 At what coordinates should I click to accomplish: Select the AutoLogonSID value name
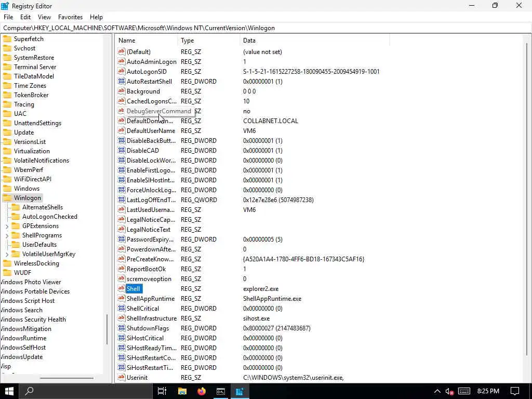click(147, 72)
